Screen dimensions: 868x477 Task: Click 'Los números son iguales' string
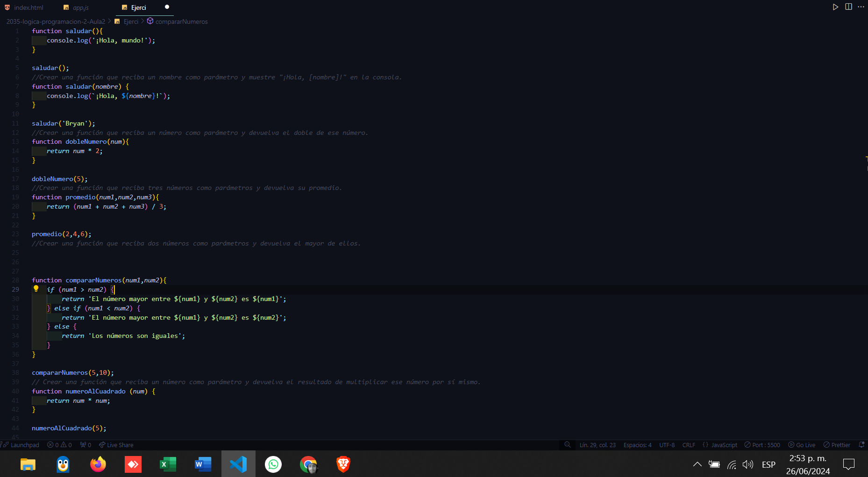point(135,336)
